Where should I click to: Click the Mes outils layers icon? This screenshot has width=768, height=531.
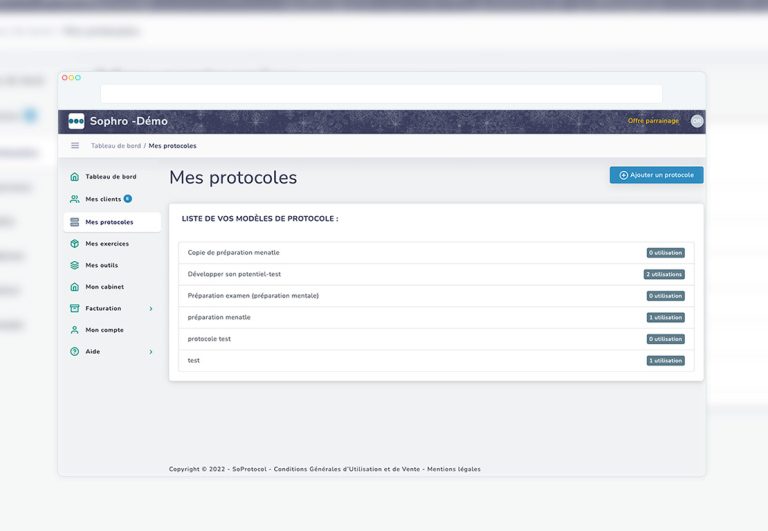coord(75,265)
